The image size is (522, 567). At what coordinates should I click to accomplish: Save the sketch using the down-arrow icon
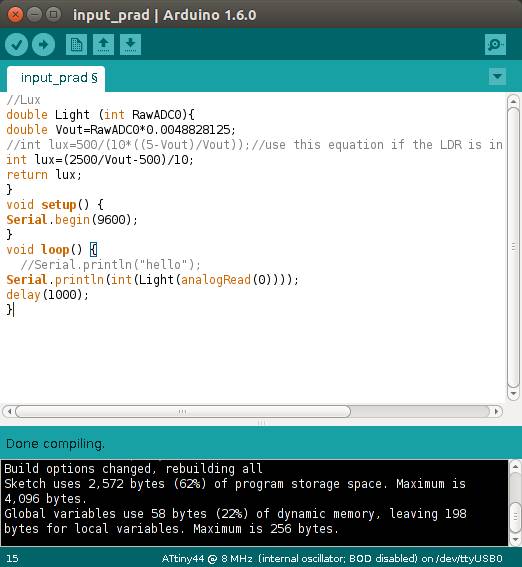[x=130, y=44]
